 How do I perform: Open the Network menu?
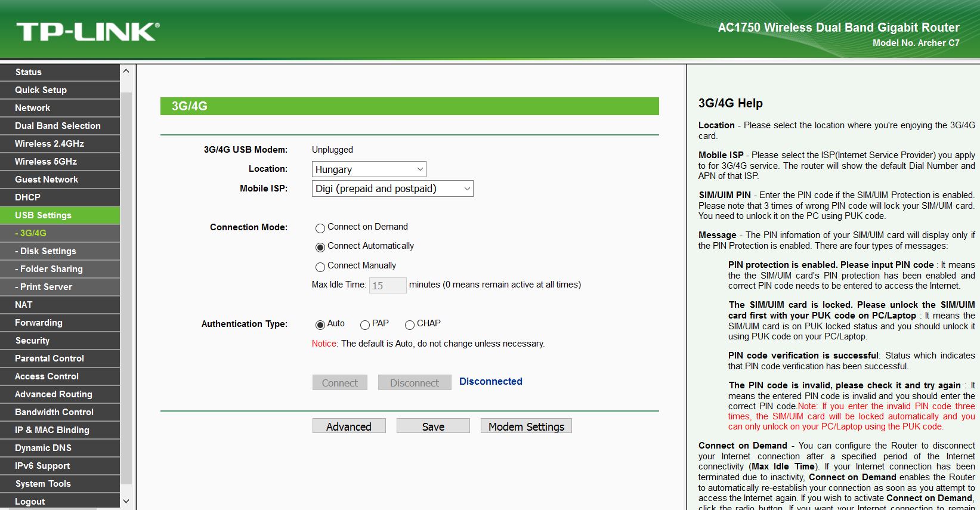[x=60, y=108]
